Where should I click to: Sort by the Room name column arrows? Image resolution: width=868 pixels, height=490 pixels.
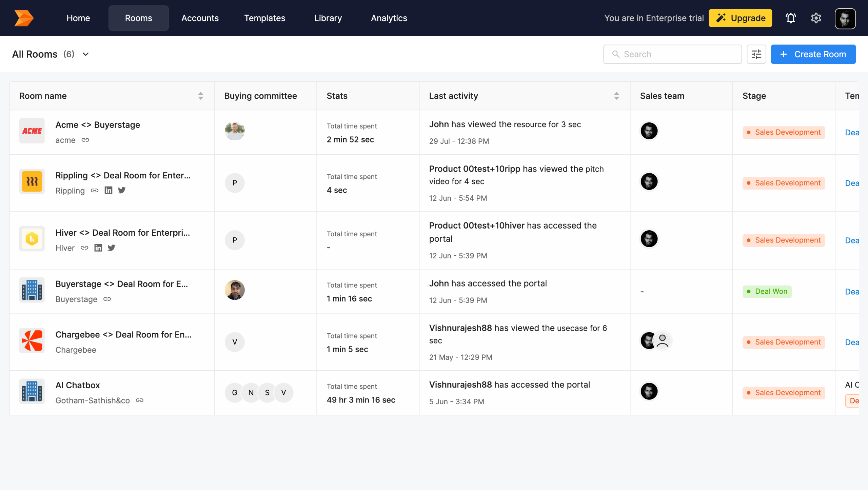pyautogui.click(x=200, y=96)
